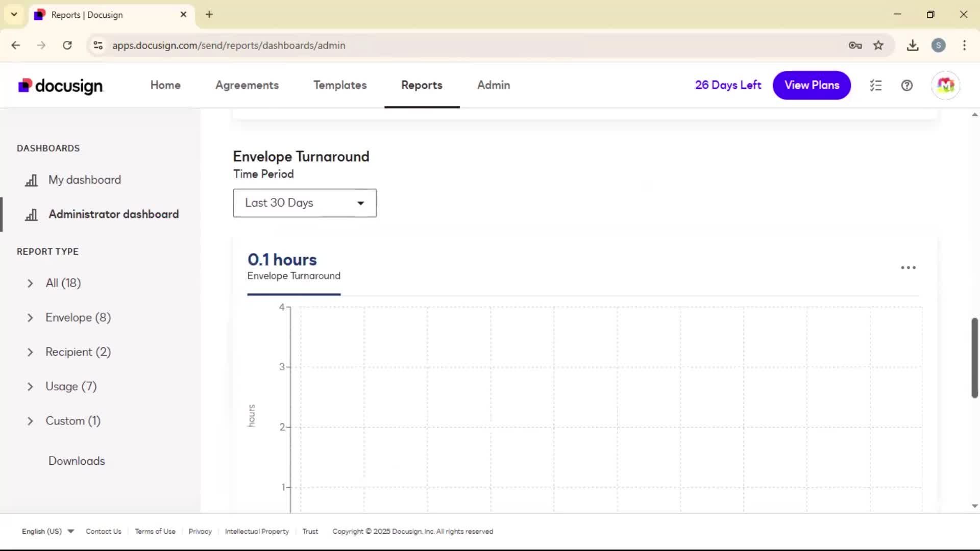This screenshot has width=980, height=551.
Task: Open the Admin tab
Action: pyautogui.click(x=494, y=85)
